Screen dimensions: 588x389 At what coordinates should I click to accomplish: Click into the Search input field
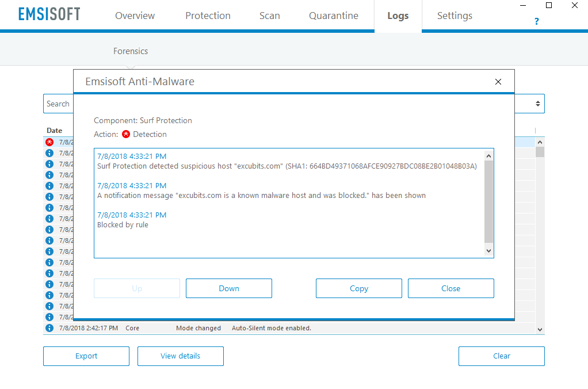pos(58,104)
